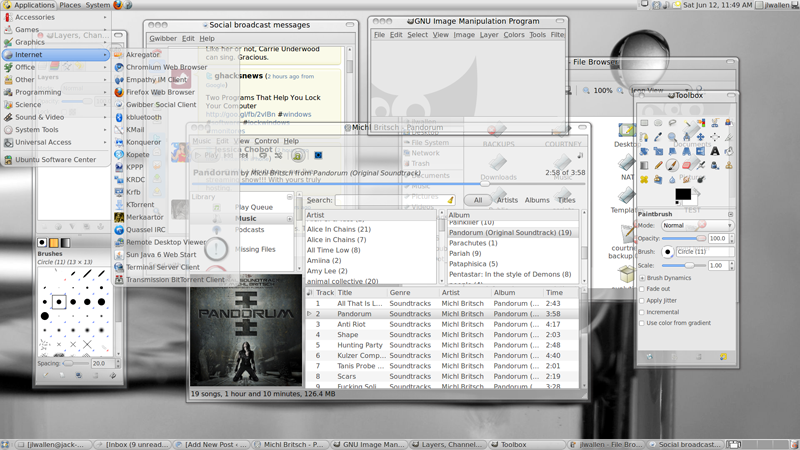Adjust the paintbrush Opacity slider
800x450 pixels.
(682, 238)
